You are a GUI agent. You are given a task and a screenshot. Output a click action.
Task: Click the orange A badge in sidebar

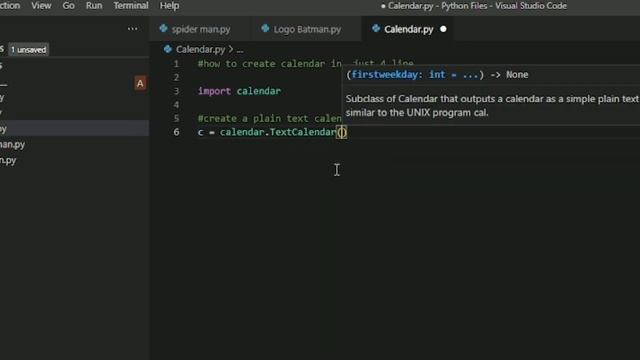click(x=140, y=84)
